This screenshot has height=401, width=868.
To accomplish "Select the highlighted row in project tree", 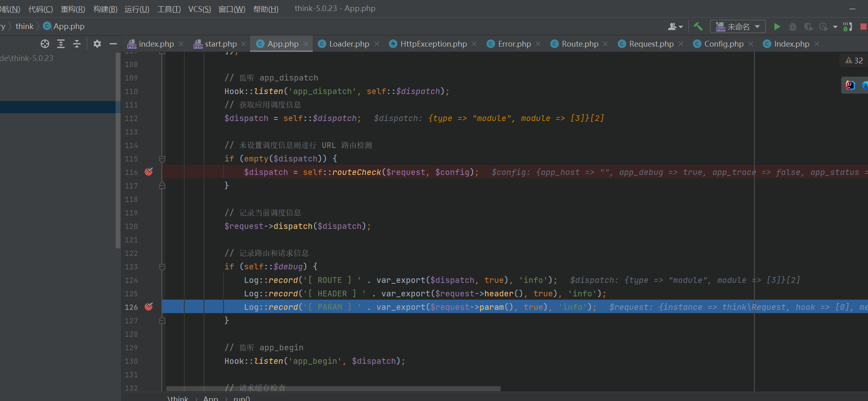I will [58, 107].
